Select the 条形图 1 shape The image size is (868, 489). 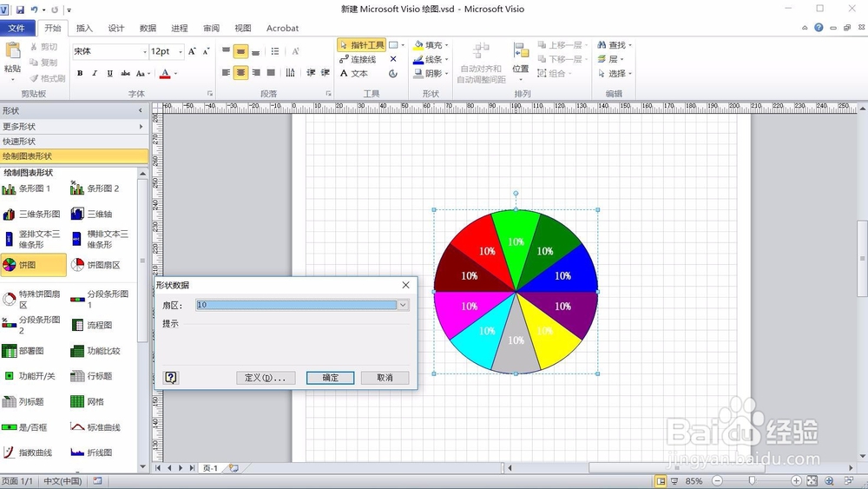click(26, 188)
